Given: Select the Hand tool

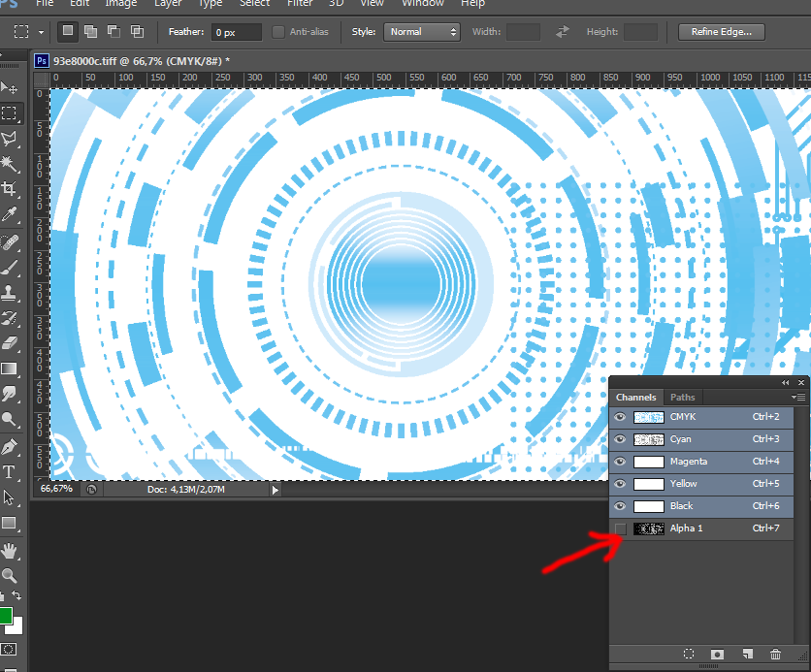Looking at the screenshot, I should [10, 551].
